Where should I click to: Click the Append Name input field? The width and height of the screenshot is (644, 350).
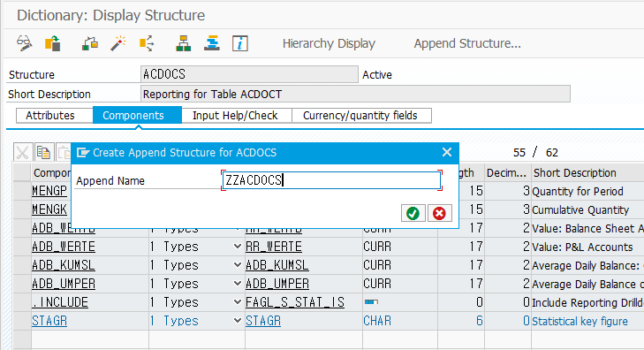pyautogui.click(x=331, y=180)
